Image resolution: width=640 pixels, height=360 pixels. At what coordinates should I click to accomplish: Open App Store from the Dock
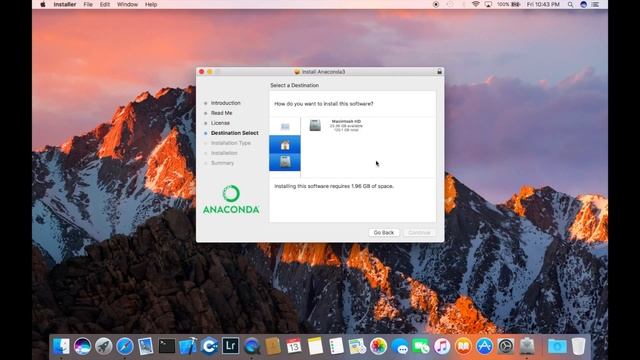(x=484, y=347)
